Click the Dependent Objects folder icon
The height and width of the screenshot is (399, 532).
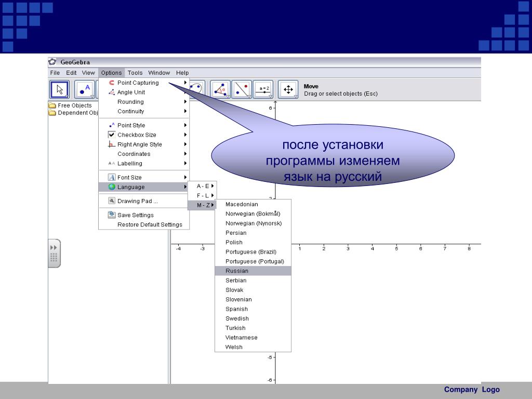(x=52, y=113)
